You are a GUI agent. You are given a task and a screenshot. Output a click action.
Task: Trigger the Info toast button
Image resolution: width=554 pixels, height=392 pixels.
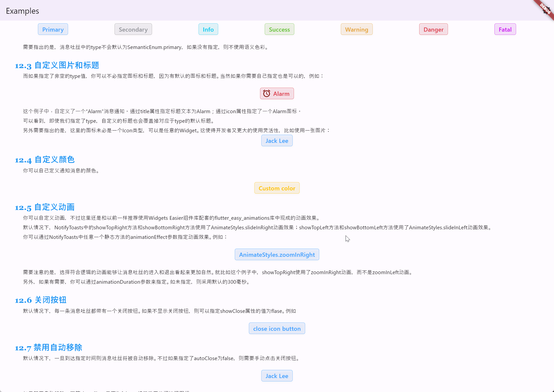pos(208,29)
